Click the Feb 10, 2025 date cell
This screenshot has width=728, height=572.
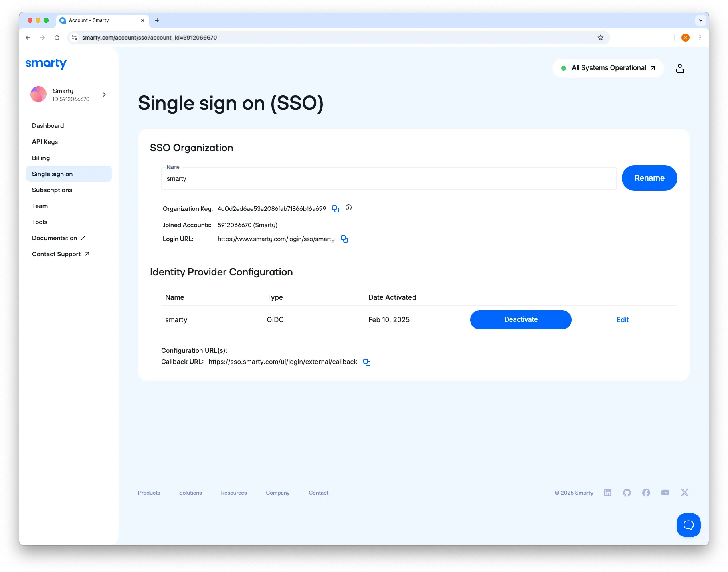(x=389, y=320)
